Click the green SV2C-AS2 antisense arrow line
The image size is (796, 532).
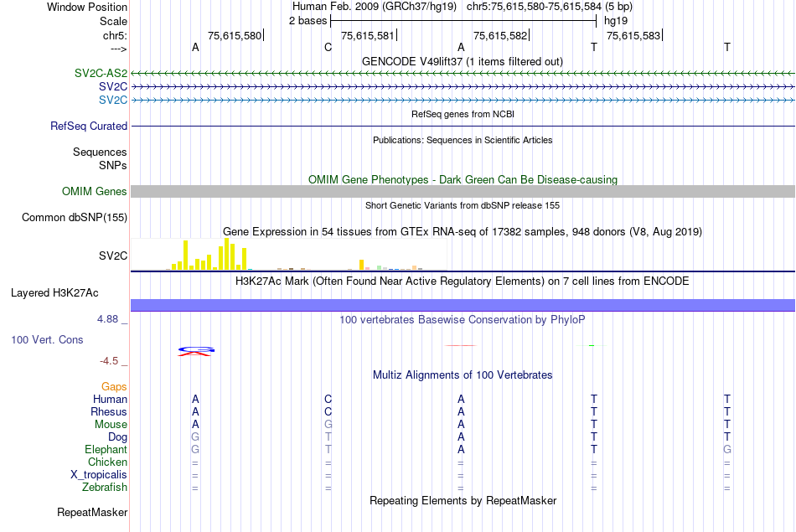pos(463,74)
